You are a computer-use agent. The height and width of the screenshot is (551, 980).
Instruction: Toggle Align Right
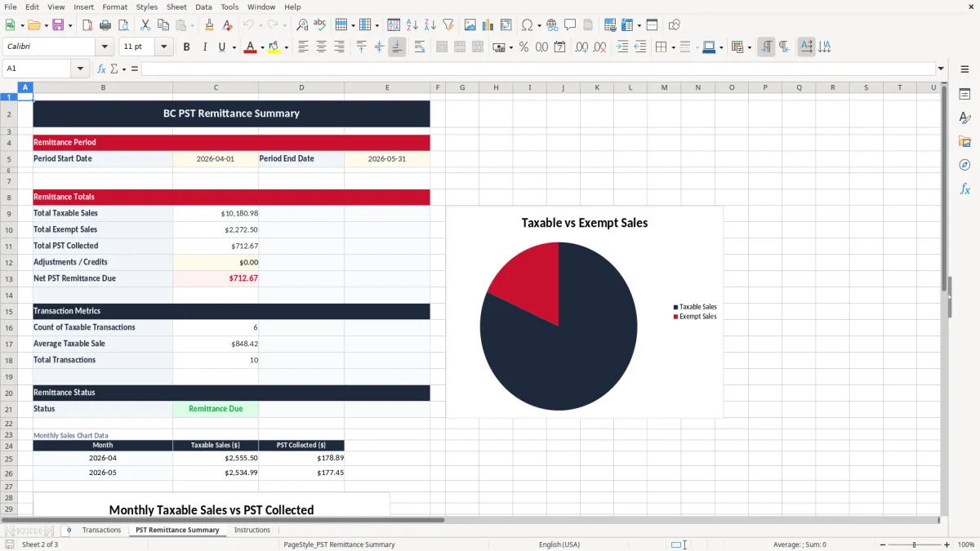pyautogui.click(x=339, y=47)
